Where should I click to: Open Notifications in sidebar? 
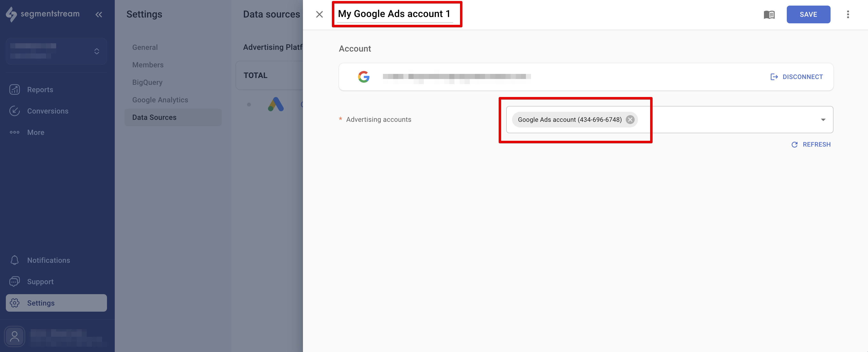click(49, 260)
